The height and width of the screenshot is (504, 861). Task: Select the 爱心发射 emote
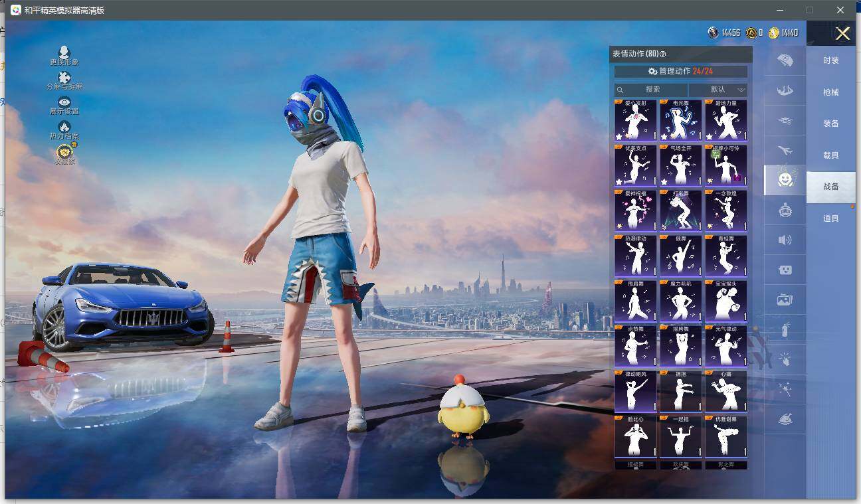click(636, 121)
